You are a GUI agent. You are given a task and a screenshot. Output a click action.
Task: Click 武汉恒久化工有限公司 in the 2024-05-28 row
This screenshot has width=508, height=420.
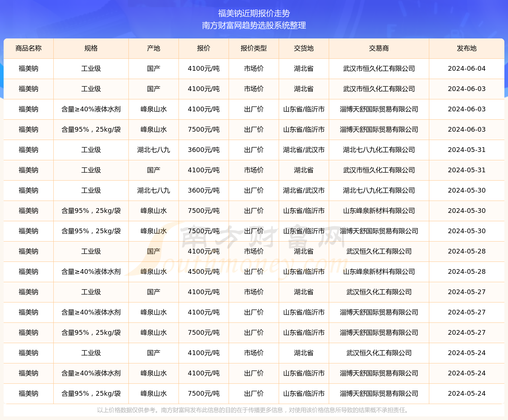(379, 251)
